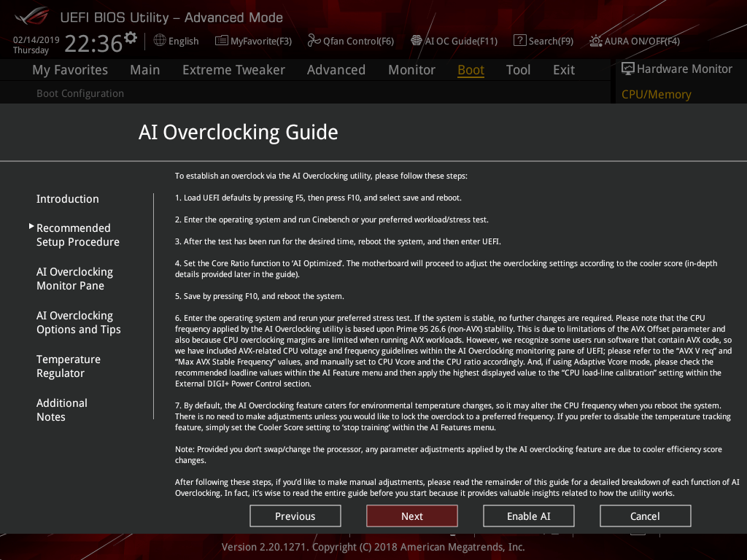Viewport: 747px width, 560px height.
Task: Open the Tool tab
Action: point(518,70)
